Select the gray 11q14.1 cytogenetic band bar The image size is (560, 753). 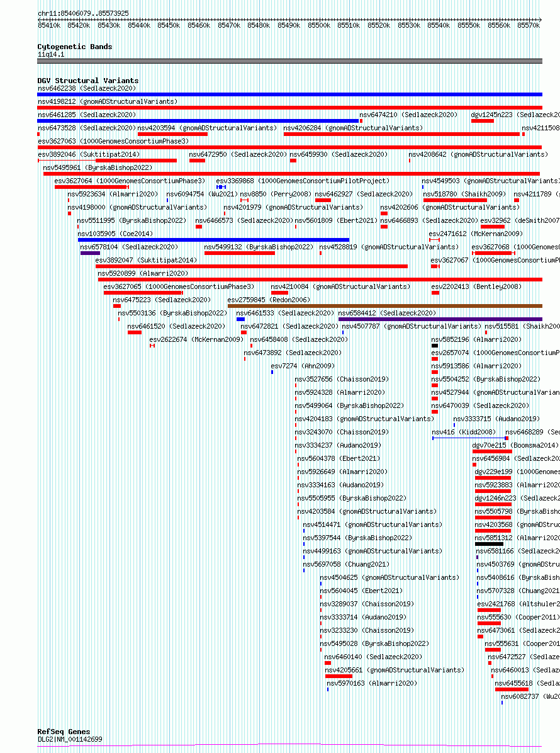pyautogui.click(x=290, y=61)
